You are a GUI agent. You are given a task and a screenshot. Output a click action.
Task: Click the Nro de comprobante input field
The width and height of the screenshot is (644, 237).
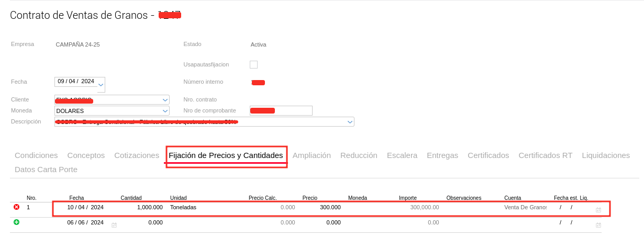[281, 110]
